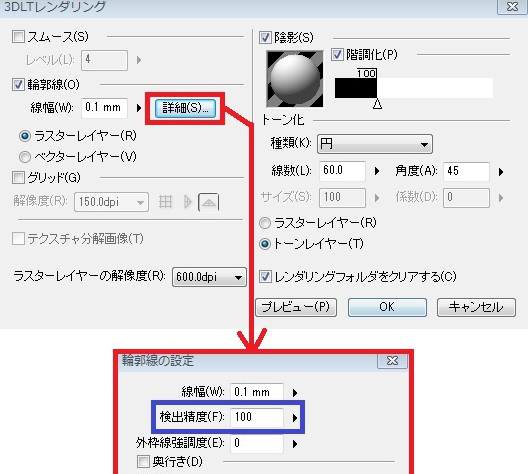Enable the スムース(S) checkbox

pos(18,36)
